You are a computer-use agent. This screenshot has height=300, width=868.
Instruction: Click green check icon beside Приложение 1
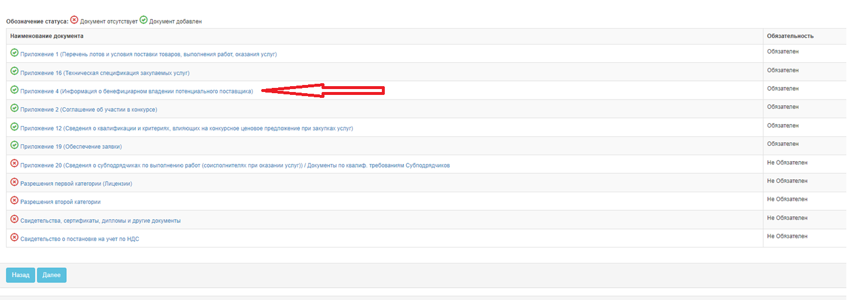(15, 53)
